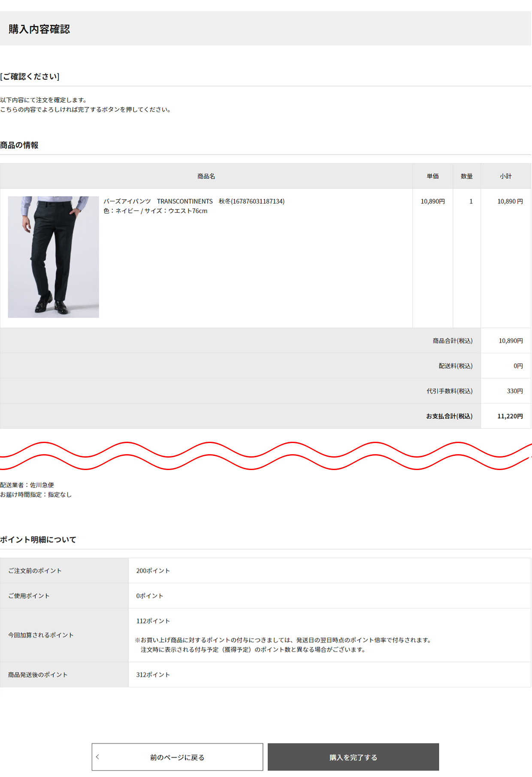The image size is (532, 777).
Task: Click the 312ポイント after-shipping value
Action: (153, 674)
